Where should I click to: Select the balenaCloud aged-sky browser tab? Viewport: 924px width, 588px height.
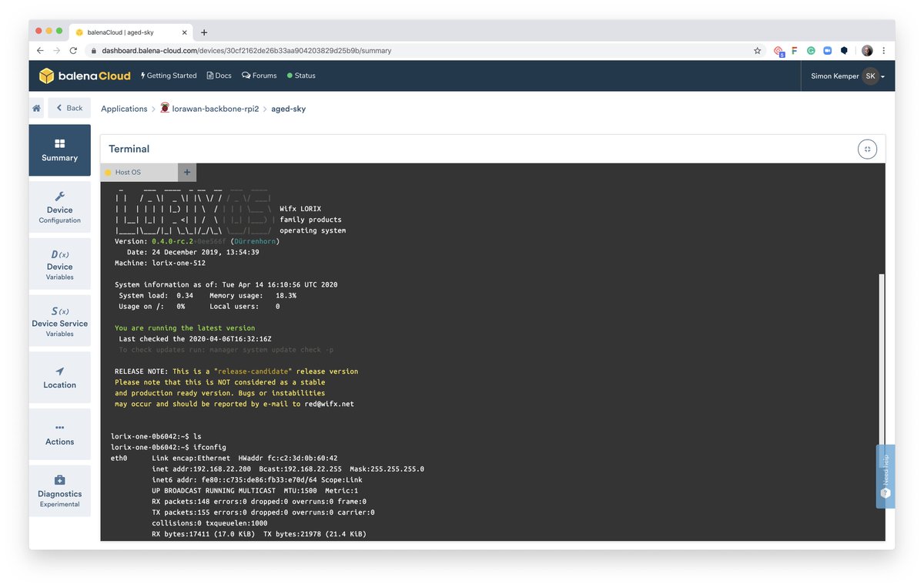click(131, 32)
